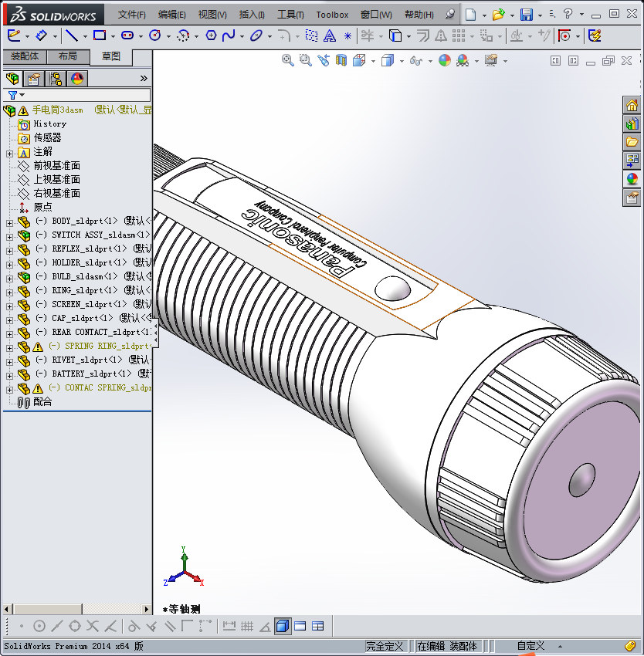Select the Corner Rectangle tool
The image size is (644, 656).
(x=100, y=36)
